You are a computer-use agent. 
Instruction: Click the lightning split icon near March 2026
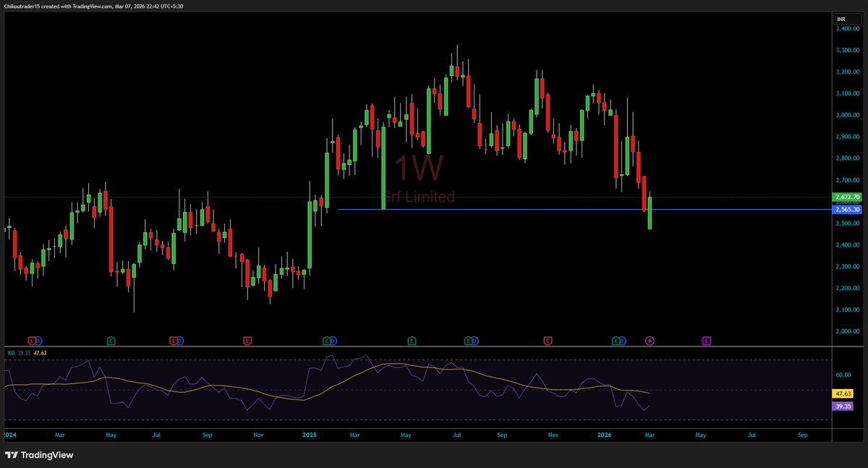[649, 340]
